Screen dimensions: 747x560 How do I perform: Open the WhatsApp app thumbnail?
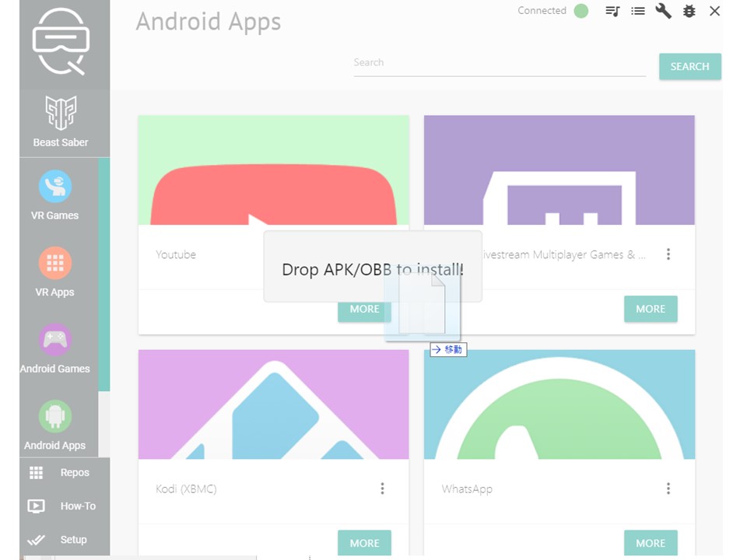tap(559, 404)
